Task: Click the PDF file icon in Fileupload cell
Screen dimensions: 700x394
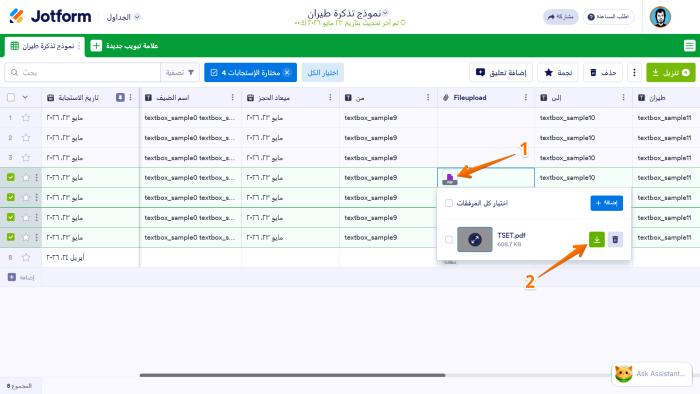Action: pyautogui.click(x=450, y=178)
